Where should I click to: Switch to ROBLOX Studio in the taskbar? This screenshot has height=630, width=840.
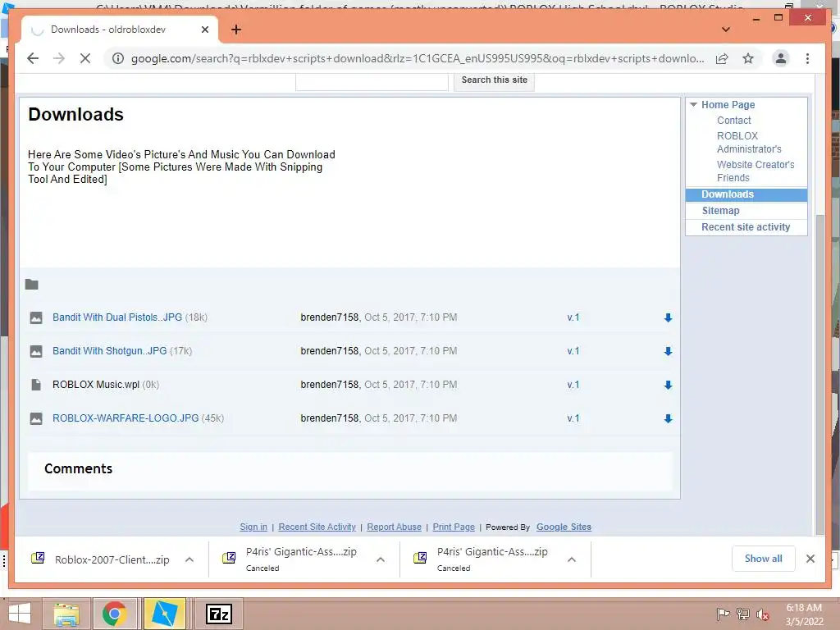tap(164, 614)
